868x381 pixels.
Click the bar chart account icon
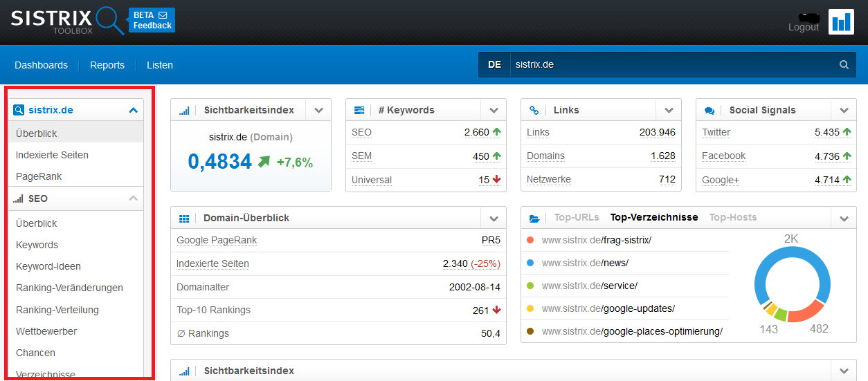tap(842, 21)
